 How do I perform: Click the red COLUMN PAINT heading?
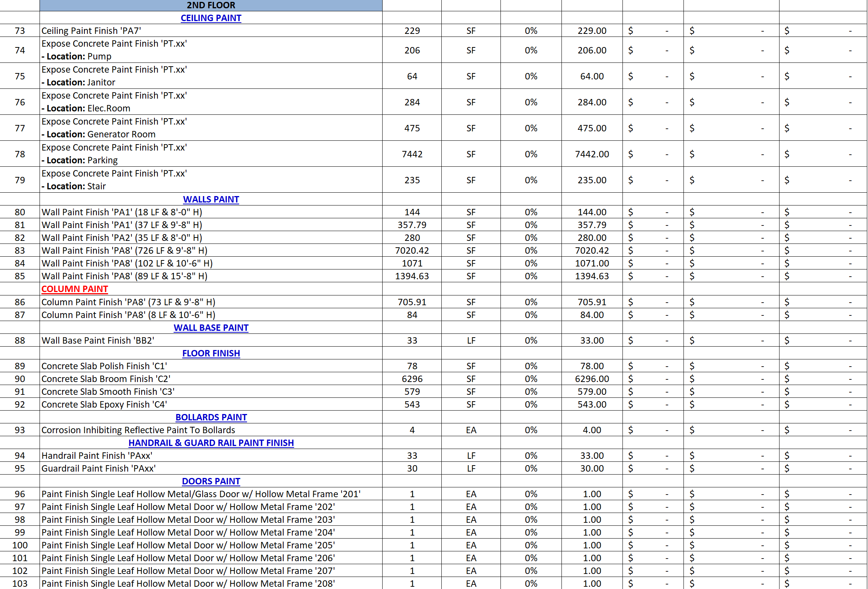[x=75, y=289]
